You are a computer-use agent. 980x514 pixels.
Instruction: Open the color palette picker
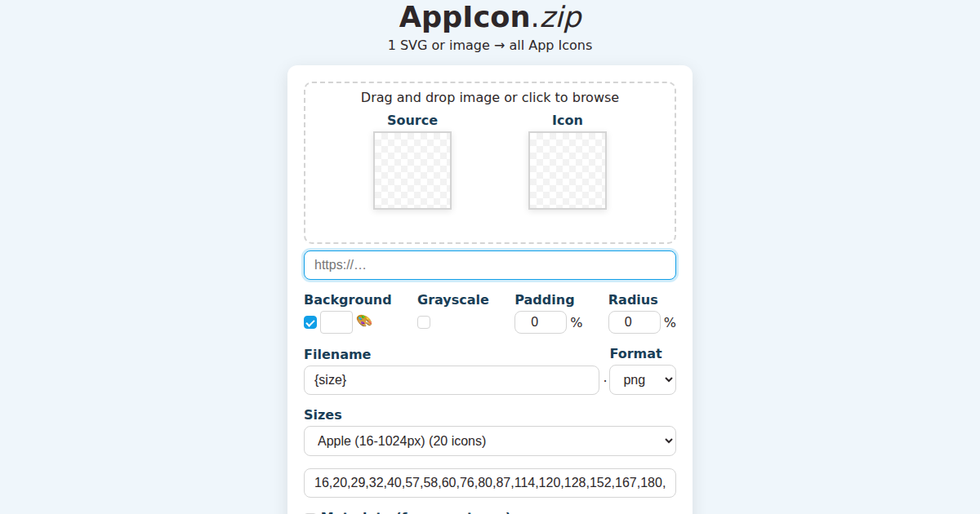pos(364,321)
